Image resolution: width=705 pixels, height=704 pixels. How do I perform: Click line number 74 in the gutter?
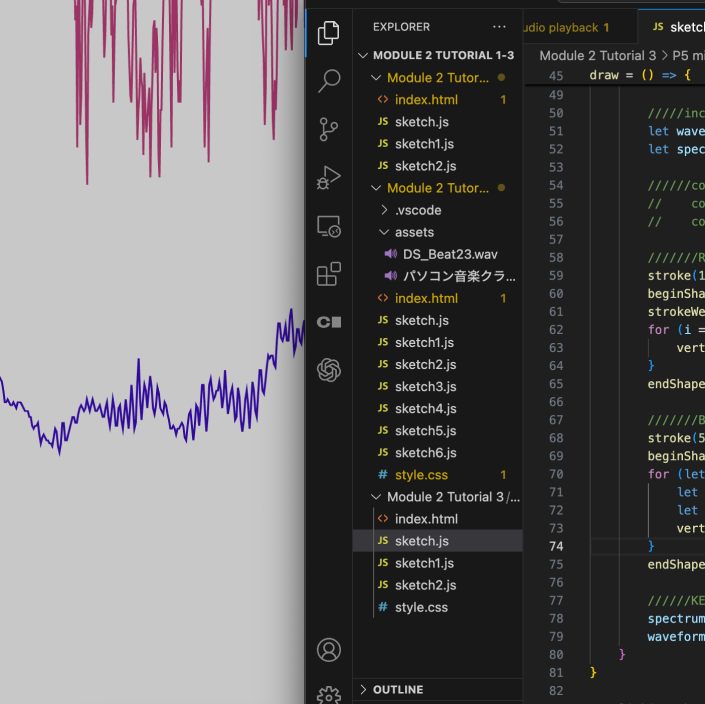[556, 546]
